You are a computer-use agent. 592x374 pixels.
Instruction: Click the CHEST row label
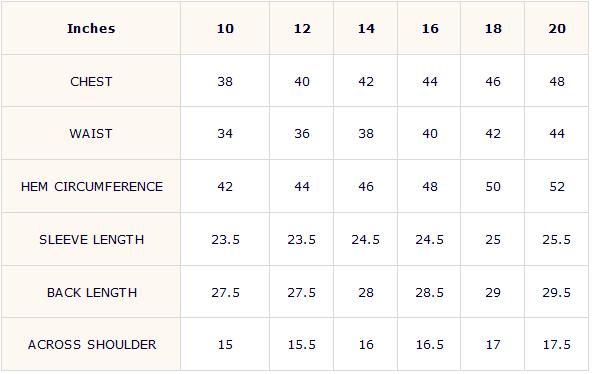coord(91,82)
